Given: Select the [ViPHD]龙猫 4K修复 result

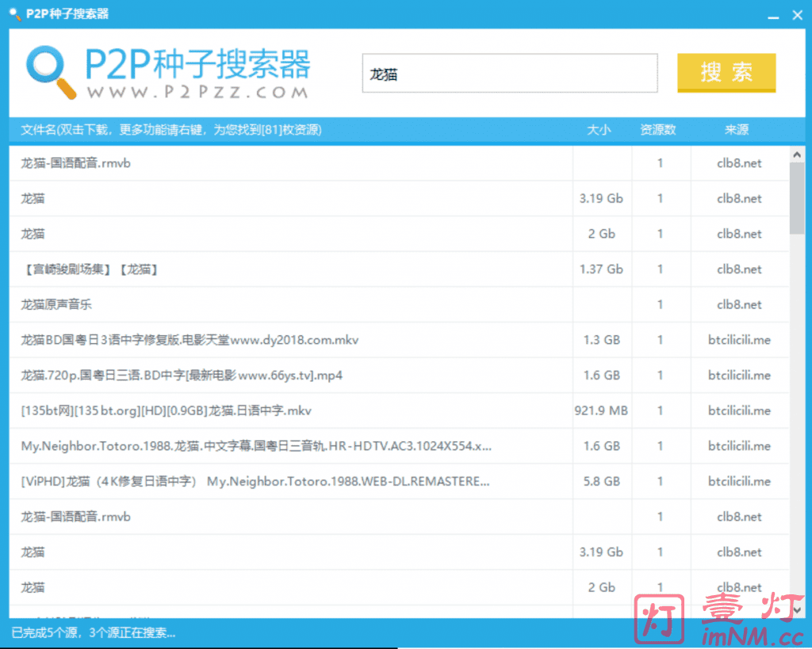Looking at the screenshot, I should coord(254,481).
